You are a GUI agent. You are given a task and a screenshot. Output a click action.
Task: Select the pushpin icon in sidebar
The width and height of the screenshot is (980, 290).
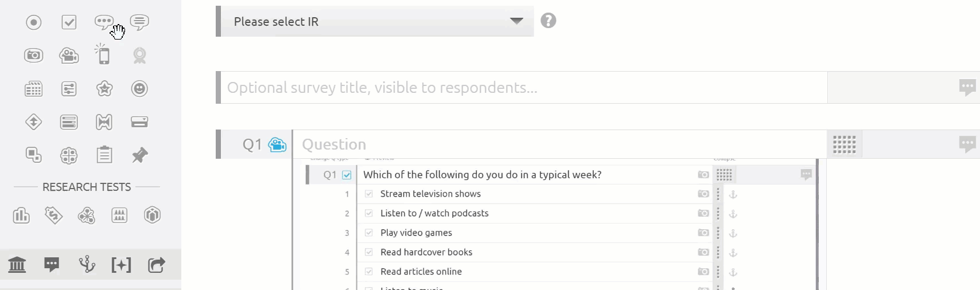[139, 155]
